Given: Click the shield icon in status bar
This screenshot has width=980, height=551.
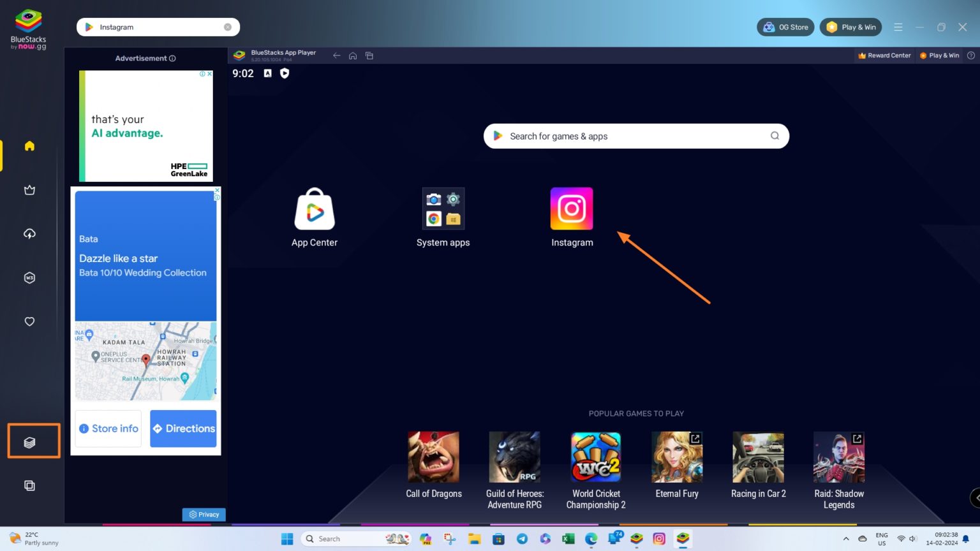Looking at the screenshot, I should (284, 73).
